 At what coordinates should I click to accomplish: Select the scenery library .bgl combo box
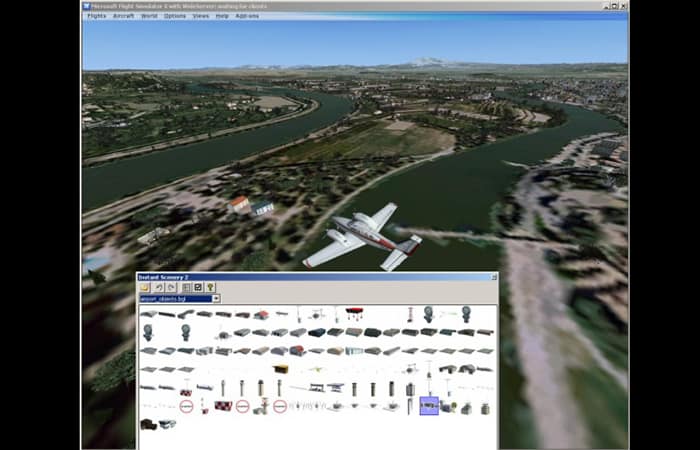(x=180, y=299)
